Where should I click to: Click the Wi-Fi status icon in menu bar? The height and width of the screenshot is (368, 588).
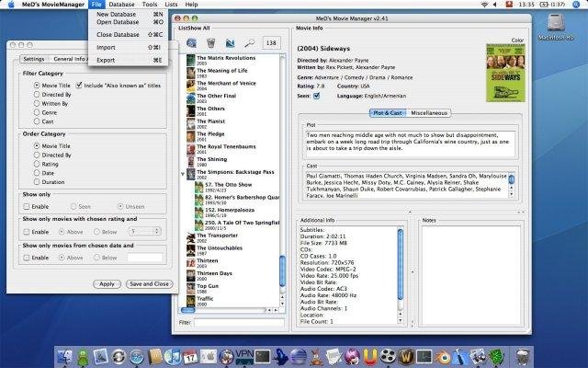coord(484,4)
